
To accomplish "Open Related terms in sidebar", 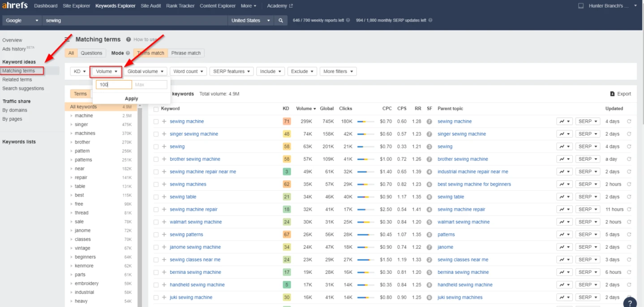I will [x=17, y=80].
